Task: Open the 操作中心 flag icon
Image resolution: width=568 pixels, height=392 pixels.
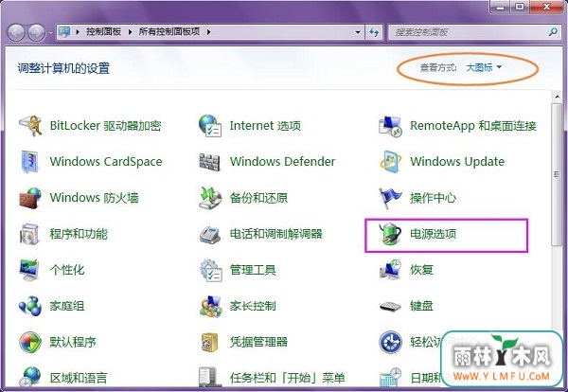Action: pos(390,198)
